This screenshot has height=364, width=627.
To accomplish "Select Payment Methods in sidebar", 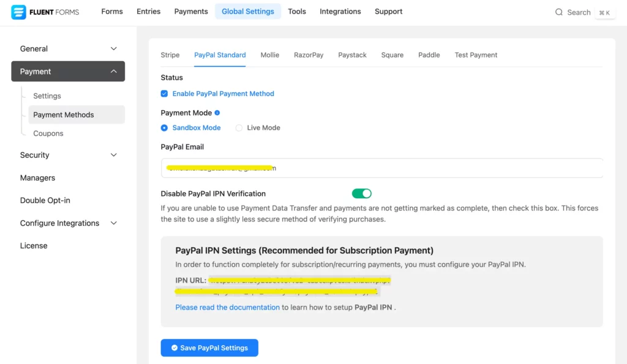I will click(x=77, y=114).
